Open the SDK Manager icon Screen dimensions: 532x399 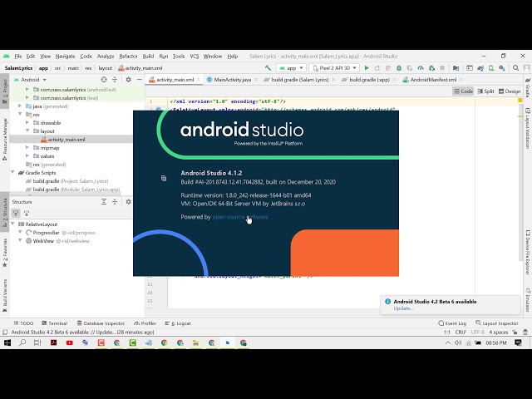pyautogui.click(x=502, y=68)
